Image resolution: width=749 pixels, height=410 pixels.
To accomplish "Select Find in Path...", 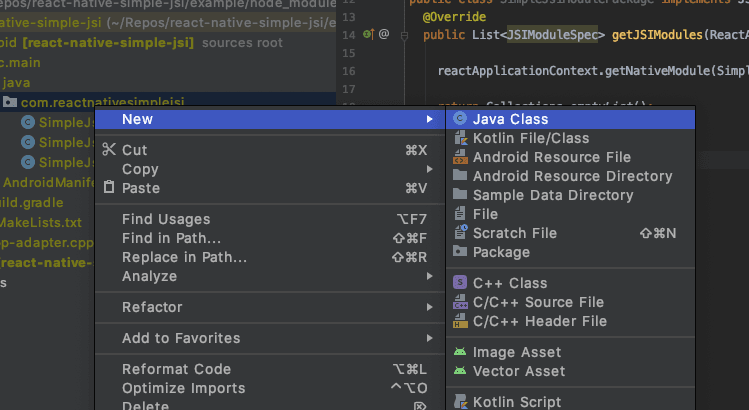I will [270, 238].
